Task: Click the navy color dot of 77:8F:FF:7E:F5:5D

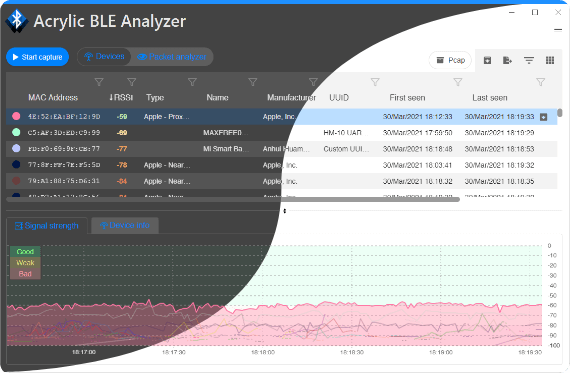Action: coord(16,165)
